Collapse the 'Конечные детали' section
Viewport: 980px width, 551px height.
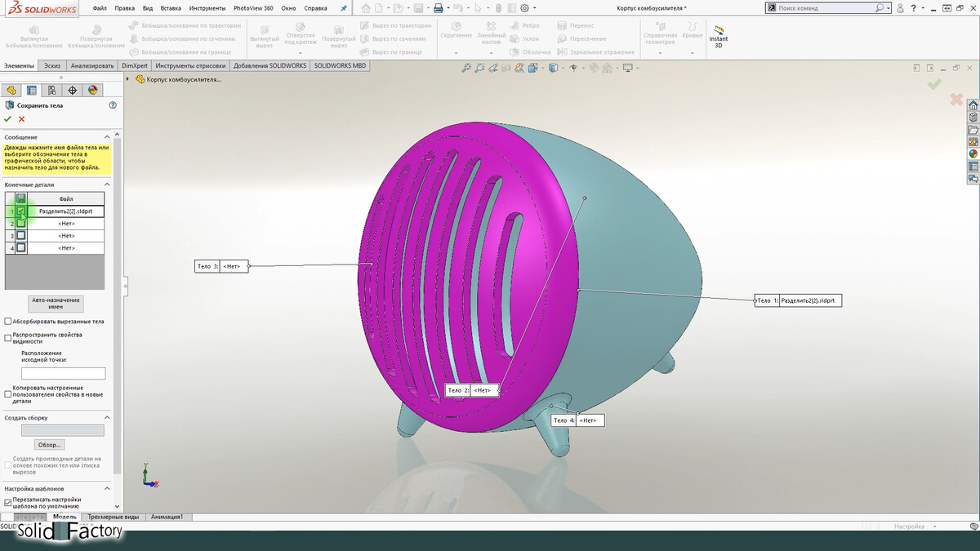pyautogui.click(x=107, y=184)
